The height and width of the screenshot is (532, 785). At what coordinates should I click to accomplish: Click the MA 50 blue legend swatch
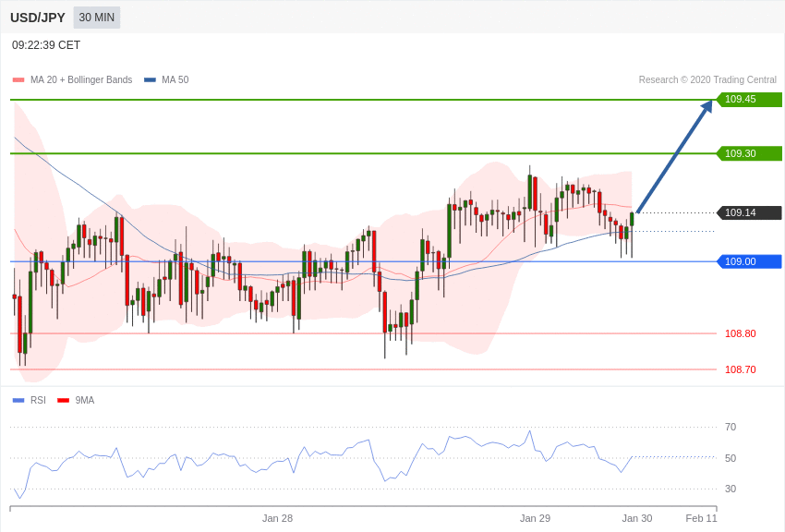[x=151, y=80]
